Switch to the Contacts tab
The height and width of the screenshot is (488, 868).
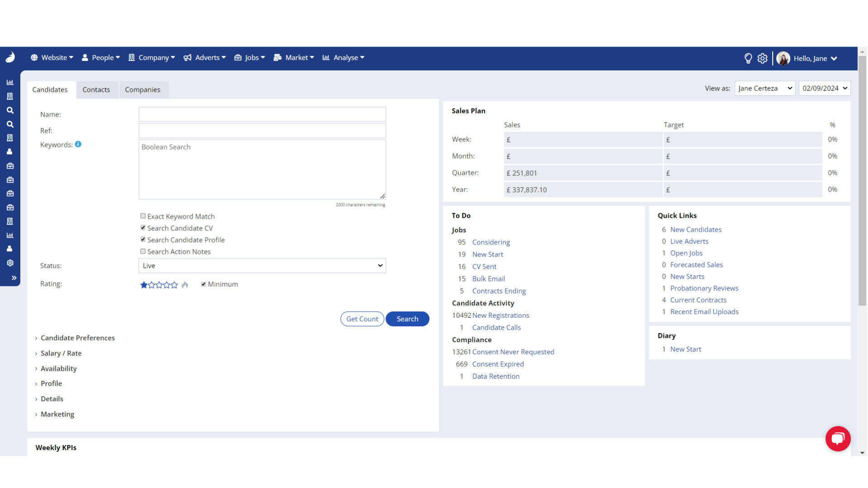96,89
